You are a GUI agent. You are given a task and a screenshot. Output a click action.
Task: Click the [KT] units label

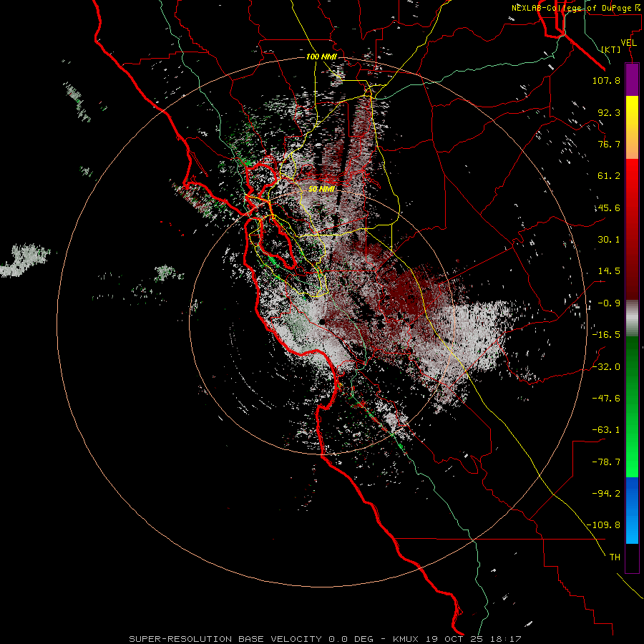(611, 49)
